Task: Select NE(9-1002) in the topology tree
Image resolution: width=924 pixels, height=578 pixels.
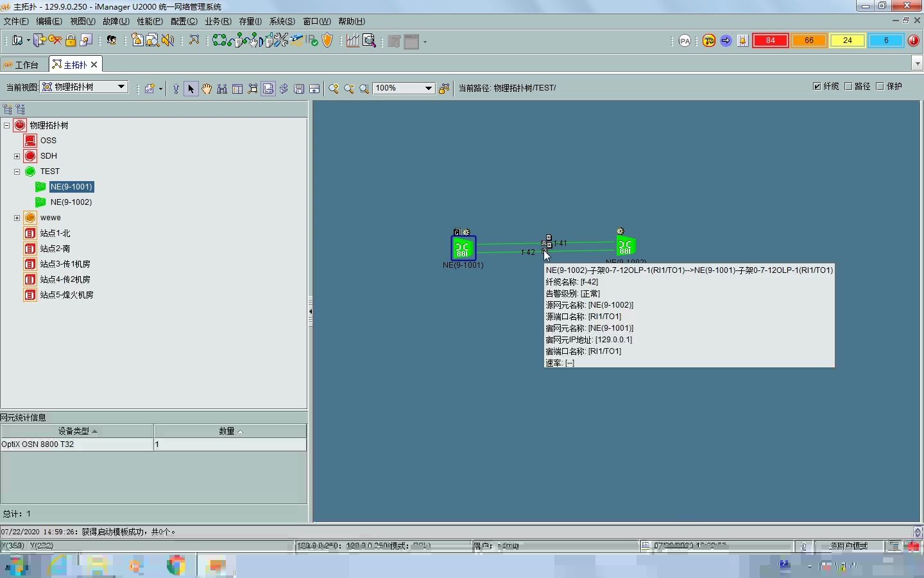Action: pyautogui.click(x=71, y=202)
